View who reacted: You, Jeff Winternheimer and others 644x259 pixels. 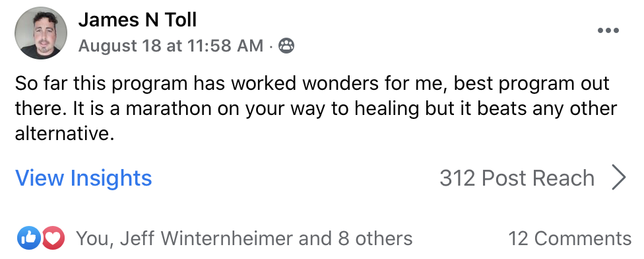click(x=244, y=239)
